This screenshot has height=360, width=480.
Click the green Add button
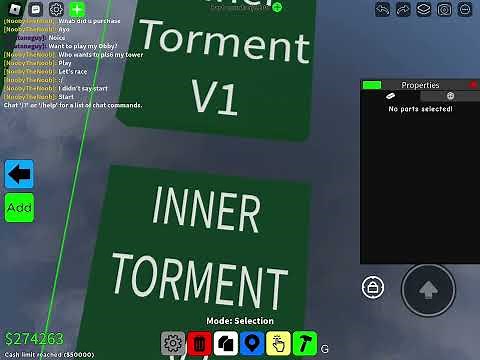coord(19,208)
